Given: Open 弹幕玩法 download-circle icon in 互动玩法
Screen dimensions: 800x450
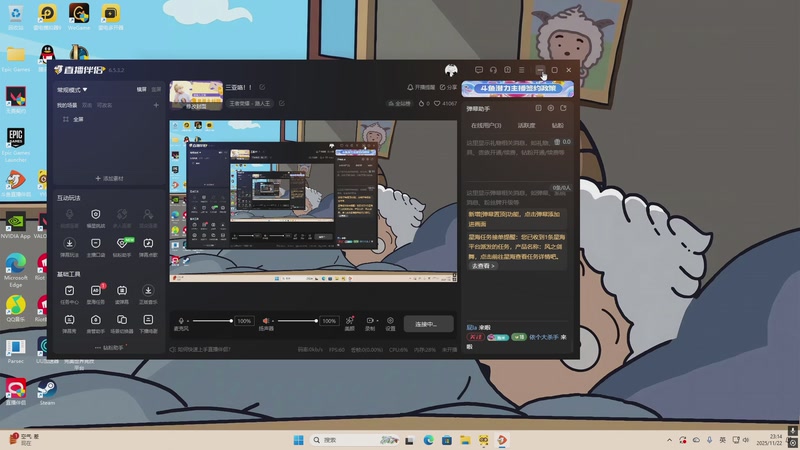Looking at the screenshot, I should click(x=69, y=243).
